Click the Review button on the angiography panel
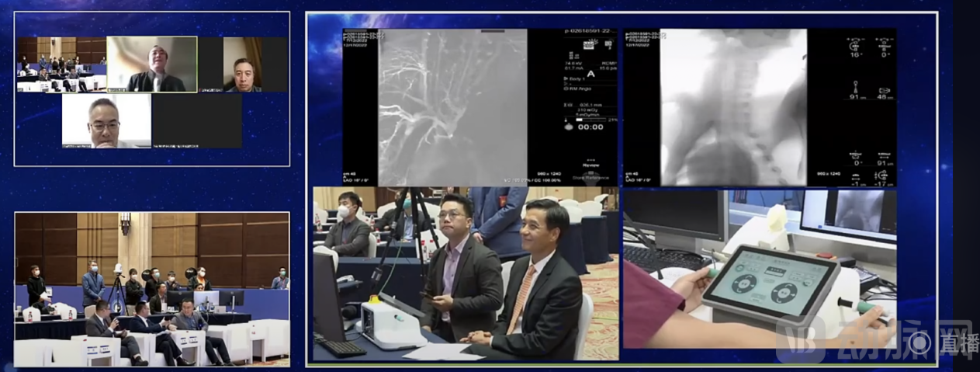Image resolution: width=980 pixels, height=372 pixels. click(590, 165)
